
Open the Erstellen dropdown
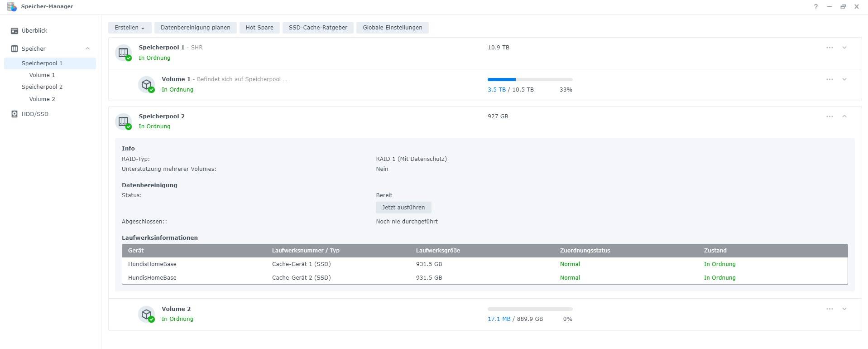(129, 28)
